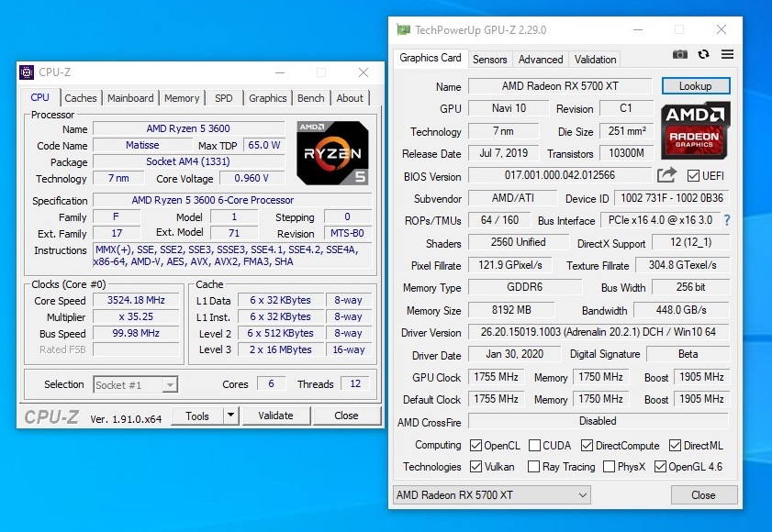Toggle the OpenCL checkbox
772x532 pixels.
click(476, 446)
